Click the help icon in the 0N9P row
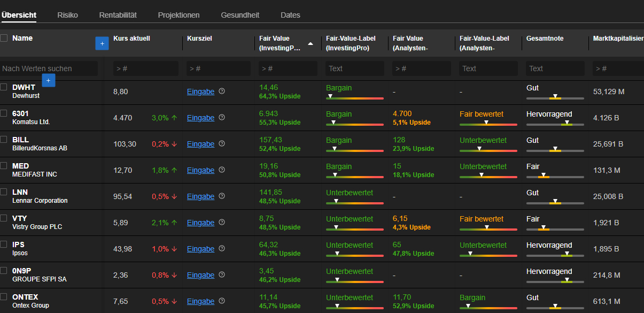 (x=222, y=274)
